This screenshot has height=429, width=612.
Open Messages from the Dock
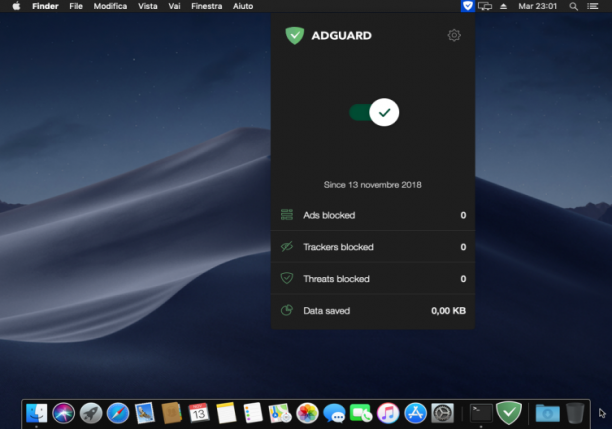[334, 413]
